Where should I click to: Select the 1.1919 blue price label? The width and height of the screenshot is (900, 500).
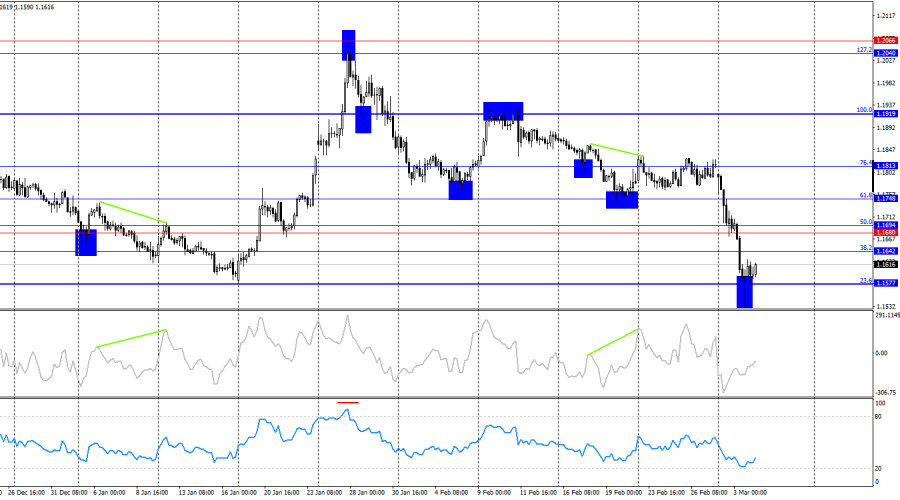click(886, 114)
